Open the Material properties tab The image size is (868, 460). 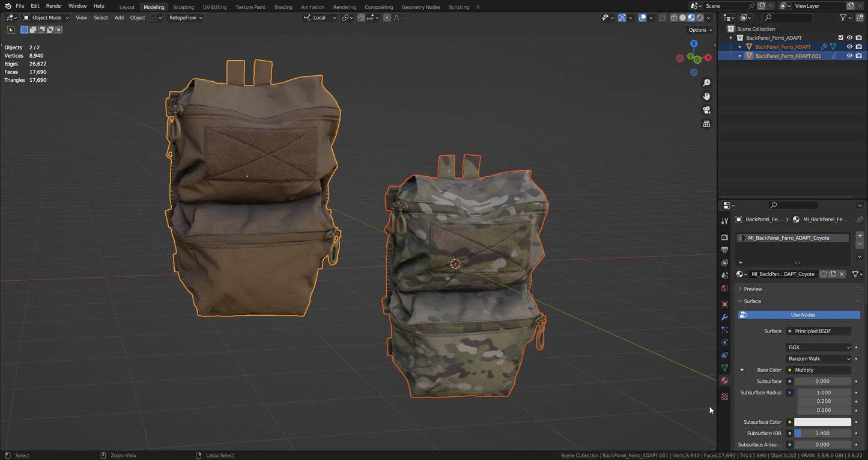coord(724,381)
